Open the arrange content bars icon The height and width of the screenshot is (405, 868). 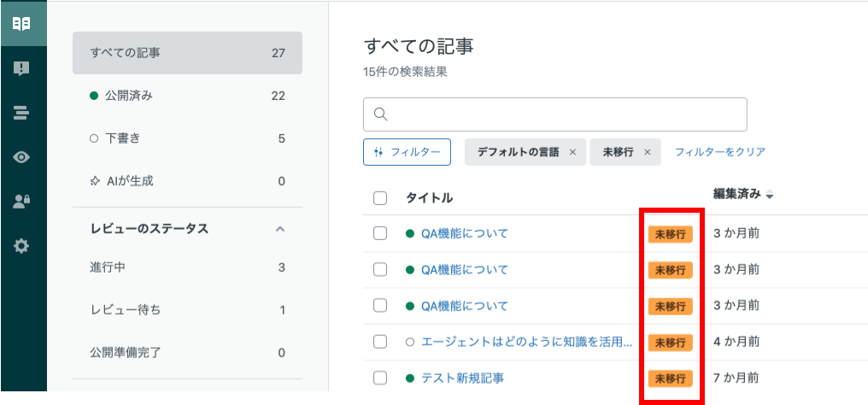[x=21, y=113]
